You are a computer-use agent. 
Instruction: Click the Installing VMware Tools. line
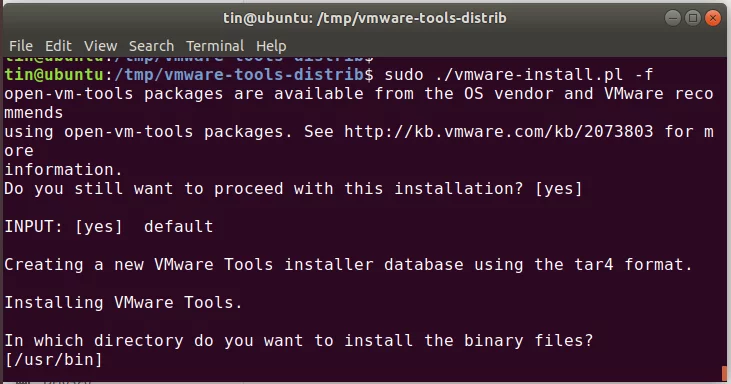tap(124, 302)
